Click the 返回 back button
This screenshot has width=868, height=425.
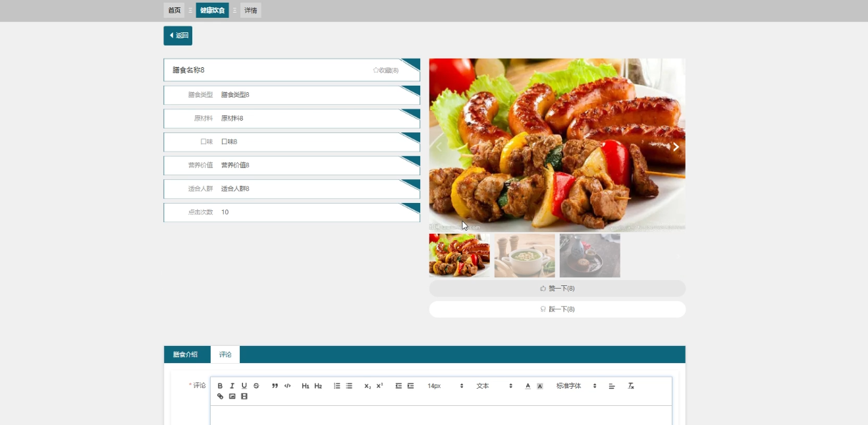[178, 36]
